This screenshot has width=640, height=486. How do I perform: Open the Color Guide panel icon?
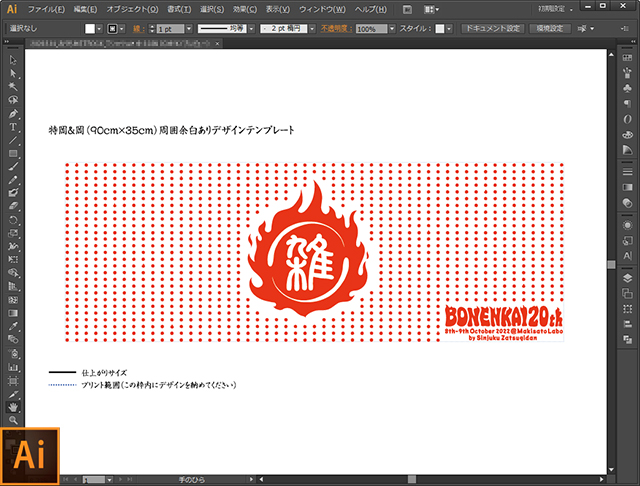tap(627, 150)
